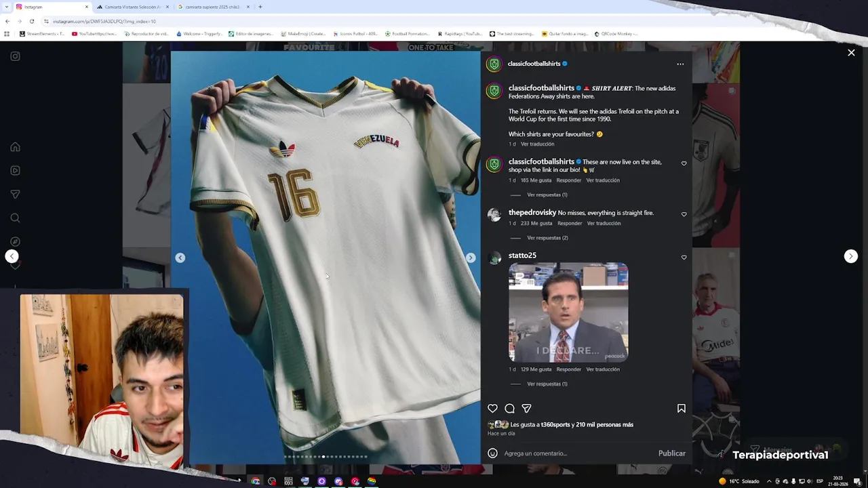Viewport: 868px width, 488px height.
Task: Open Instagram home logo in sidebar
Action: [x=15, y=56]
